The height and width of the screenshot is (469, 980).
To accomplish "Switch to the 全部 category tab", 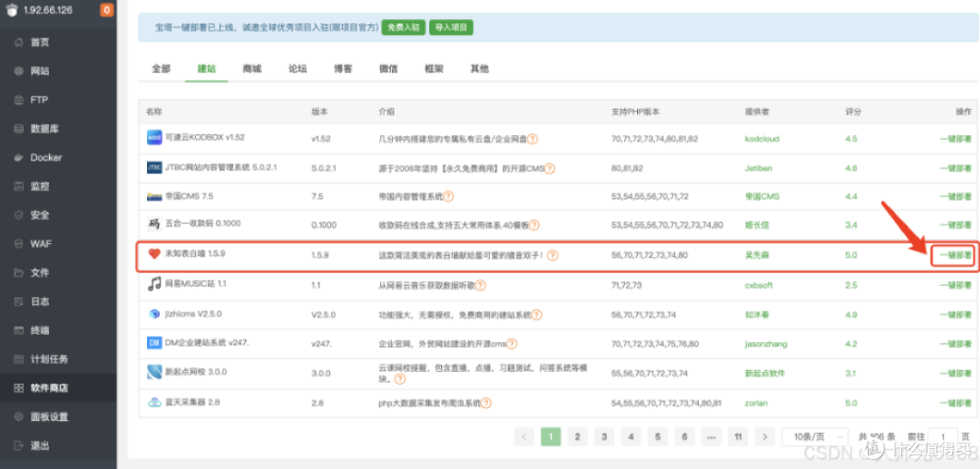I will (161, 69).
